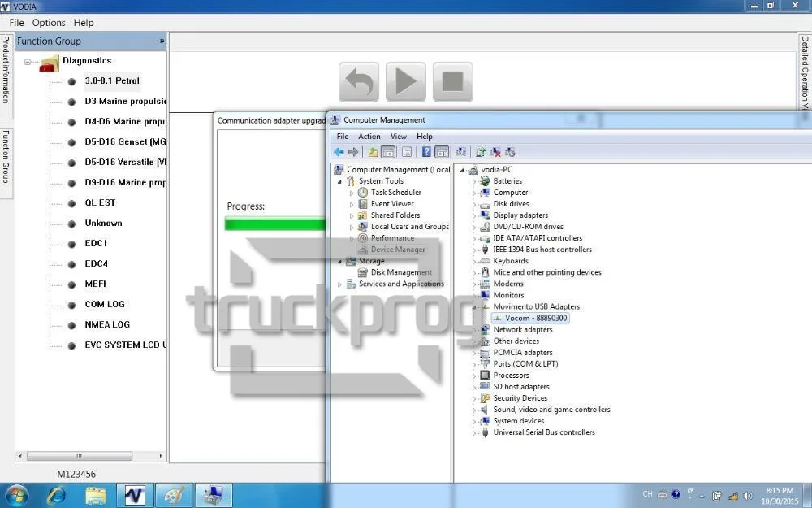This screenshot has width=812, height=508.
Task: Expand Services and Applications arrow
Action: click(339, 284)
